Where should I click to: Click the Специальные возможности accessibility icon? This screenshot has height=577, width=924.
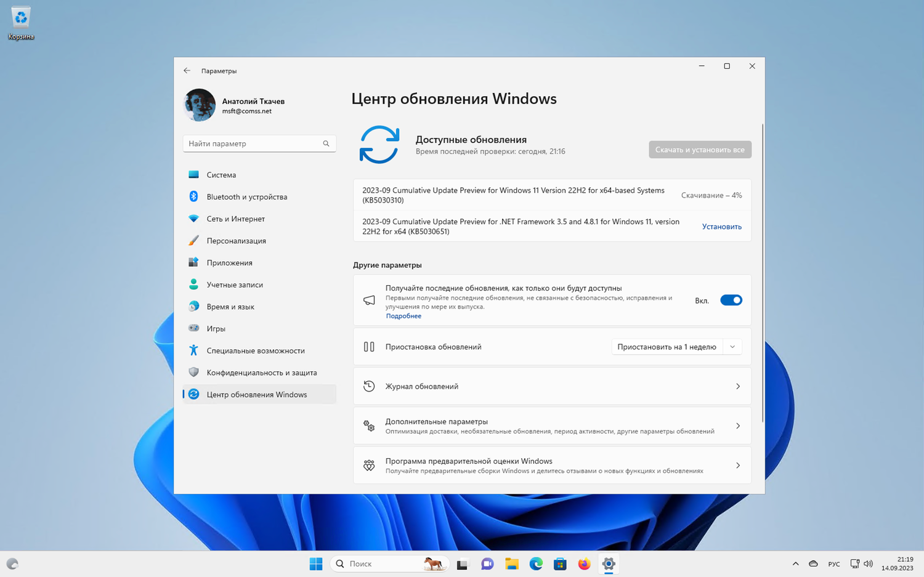coord(193,350)
